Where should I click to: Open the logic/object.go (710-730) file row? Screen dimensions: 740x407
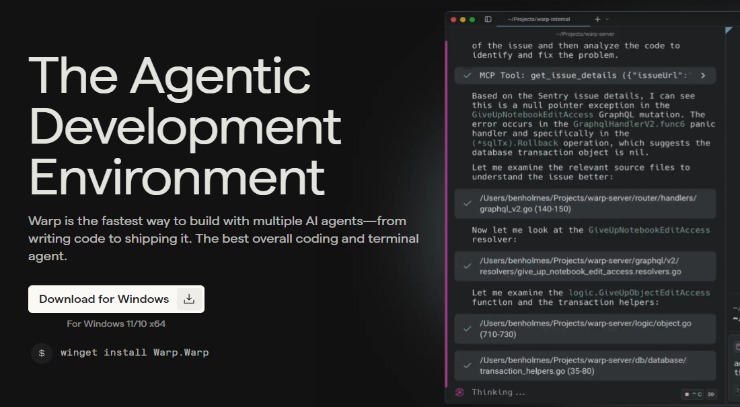point(585,329)
